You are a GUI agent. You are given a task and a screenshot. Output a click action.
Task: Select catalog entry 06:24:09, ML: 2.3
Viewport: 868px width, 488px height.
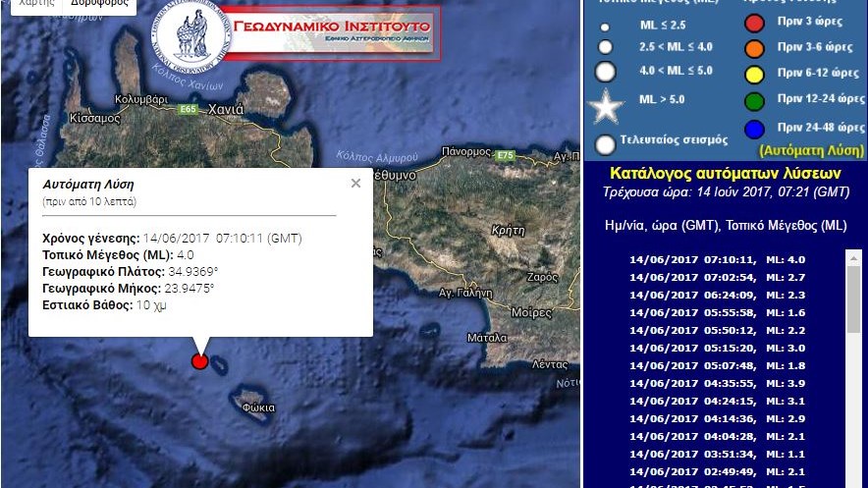(x=718, y=295)
